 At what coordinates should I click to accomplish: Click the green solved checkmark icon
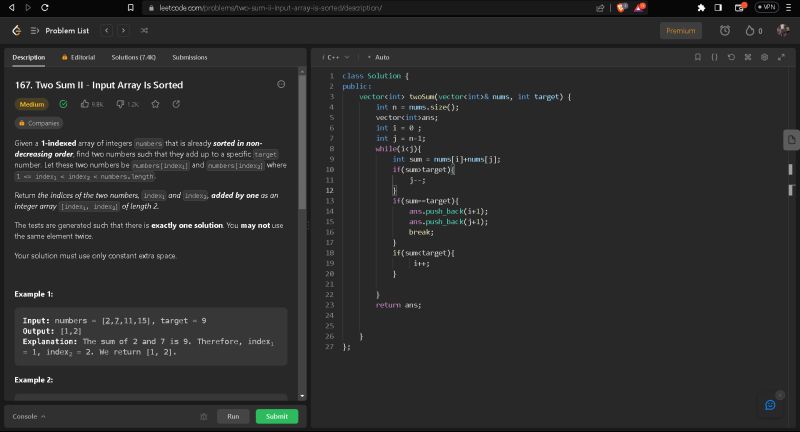click(63, 104)
